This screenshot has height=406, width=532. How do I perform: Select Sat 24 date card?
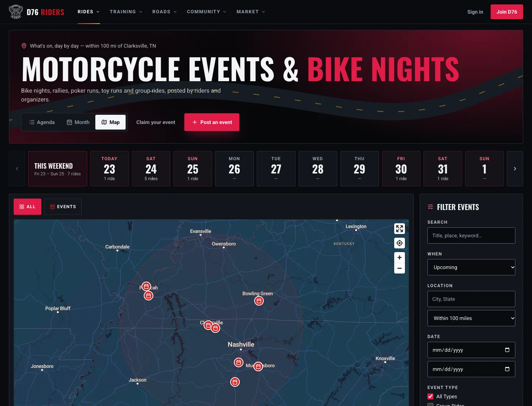[151, 169]
